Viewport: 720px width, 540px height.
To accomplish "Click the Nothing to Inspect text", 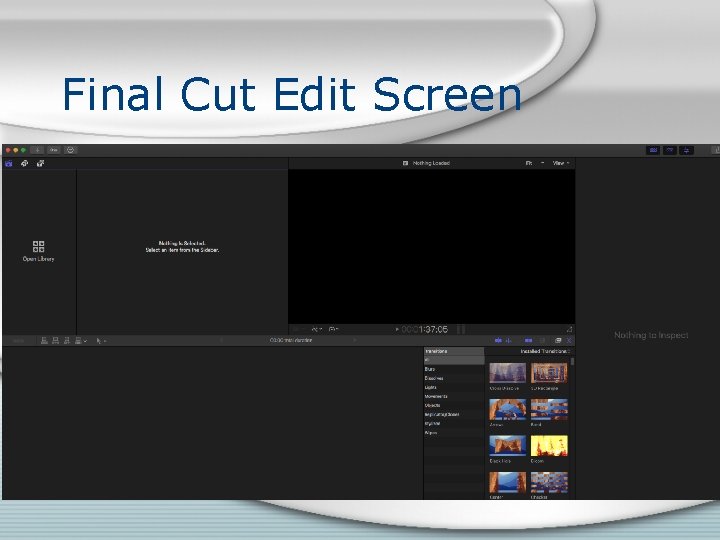I will click(x=651, y=335).
